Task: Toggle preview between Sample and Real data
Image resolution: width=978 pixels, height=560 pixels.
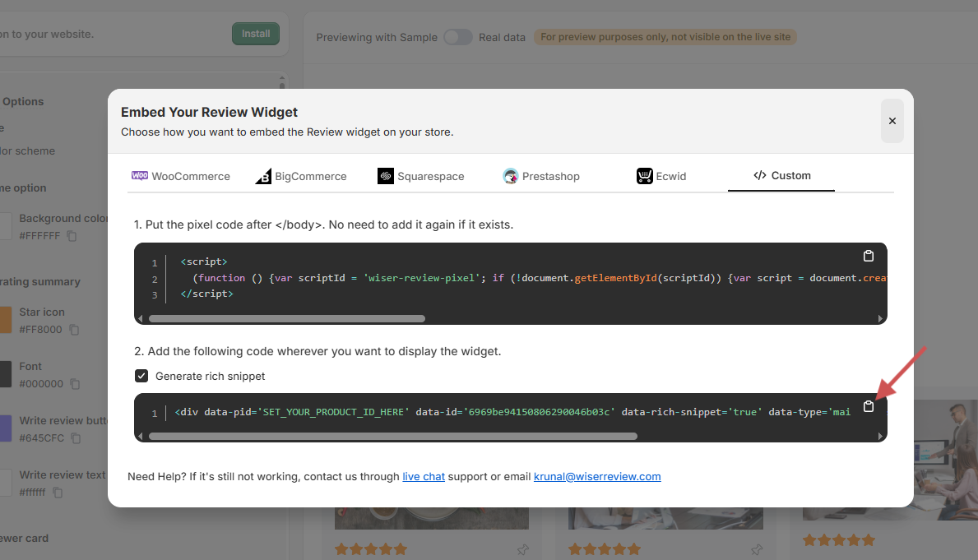Action: tap(458, 37)
